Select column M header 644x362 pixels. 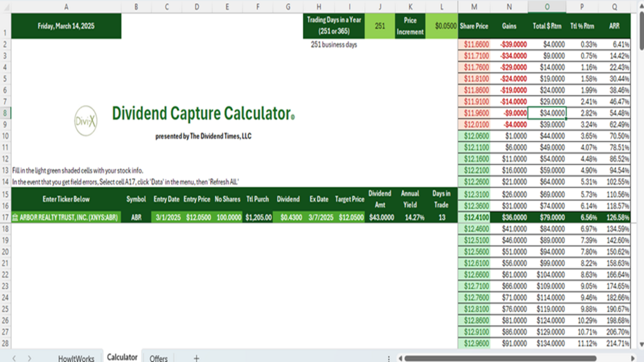(x=474, y=6)
